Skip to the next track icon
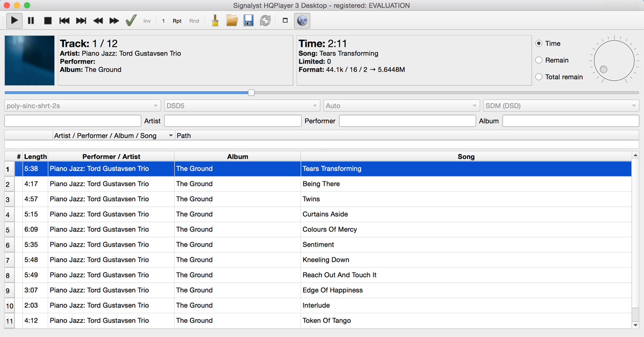The width and height of the screenshot is (644, 337). pyautogui.click(x=81, y=21)
